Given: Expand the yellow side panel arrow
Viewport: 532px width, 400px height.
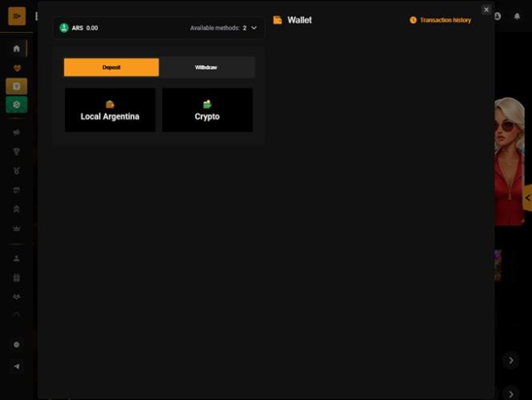Looking at the screenshot, I should click(x=527, y=197).
